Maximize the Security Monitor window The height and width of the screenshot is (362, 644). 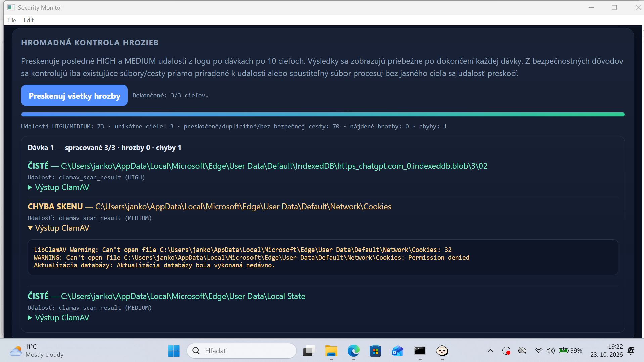point(614,7)
